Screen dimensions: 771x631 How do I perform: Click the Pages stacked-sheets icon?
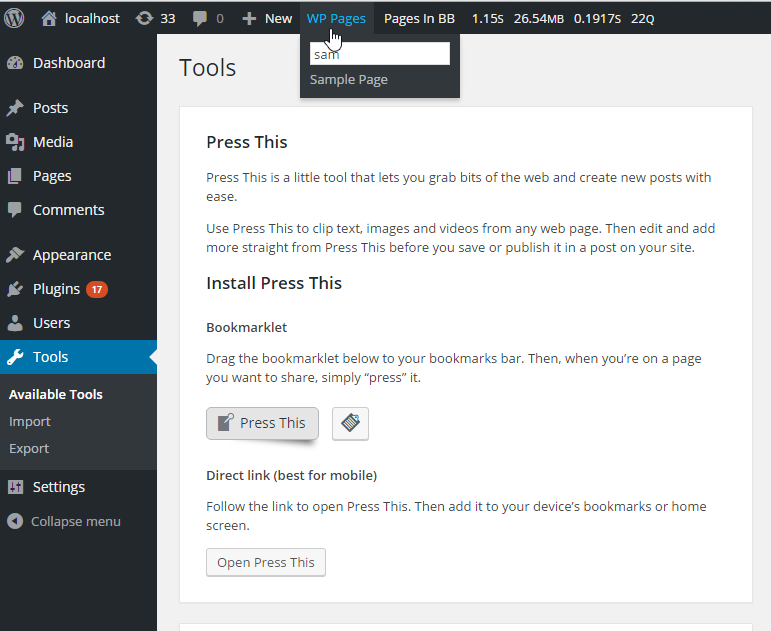tap(15, 176)
